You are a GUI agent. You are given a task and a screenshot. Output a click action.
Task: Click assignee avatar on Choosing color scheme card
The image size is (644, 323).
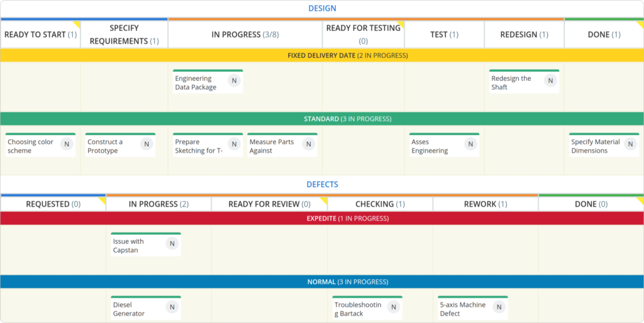point(67,144)
